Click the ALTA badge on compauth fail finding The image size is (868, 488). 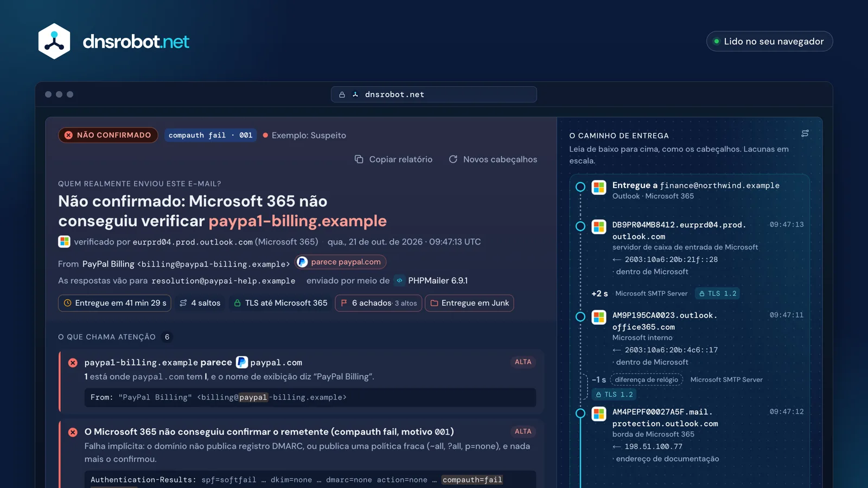pyautogui.click(x=523, y=431)
